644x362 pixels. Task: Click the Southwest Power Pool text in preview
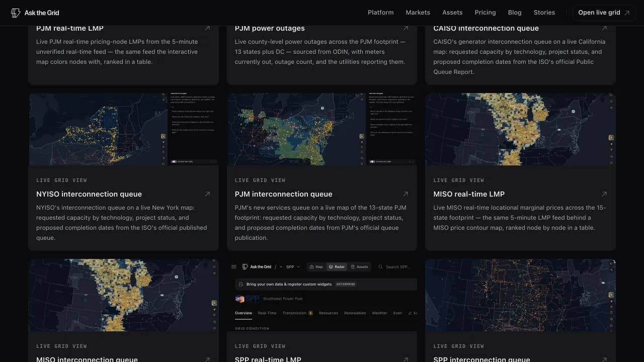[x=283, y=299]
